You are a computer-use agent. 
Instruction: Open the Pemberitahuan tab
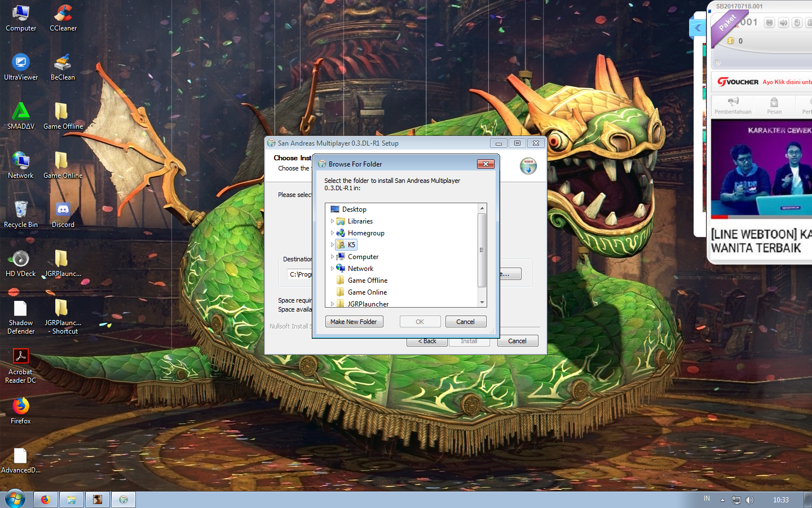click(x=733, y=106)
